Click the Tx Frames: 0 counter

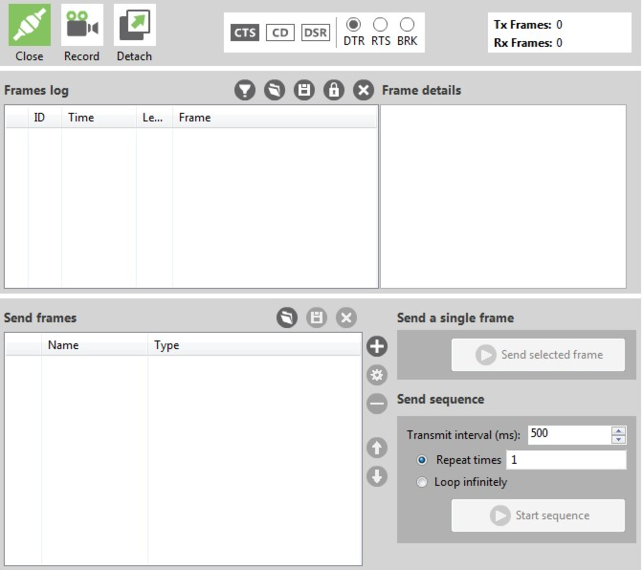pyautogui.click(x=528, y=25)
